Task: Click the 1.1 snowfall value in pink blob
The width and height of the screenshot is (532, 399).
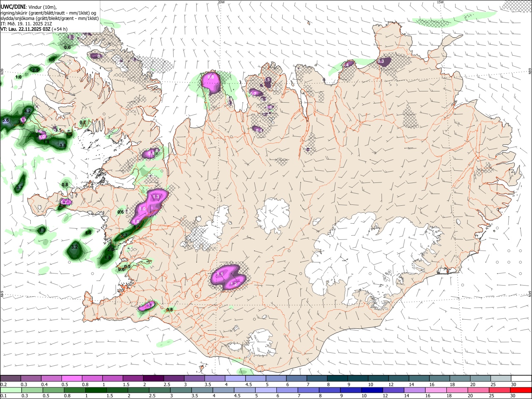Action: point(220,274)
